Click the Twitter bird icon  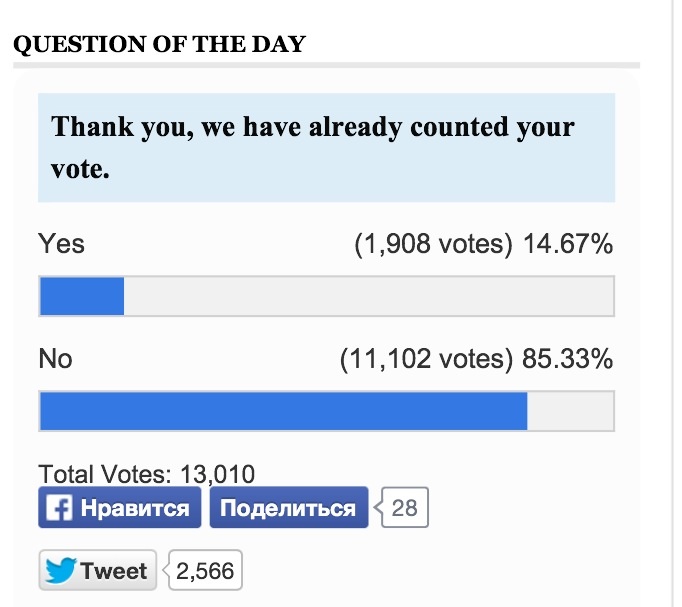(x=61, y=570)
